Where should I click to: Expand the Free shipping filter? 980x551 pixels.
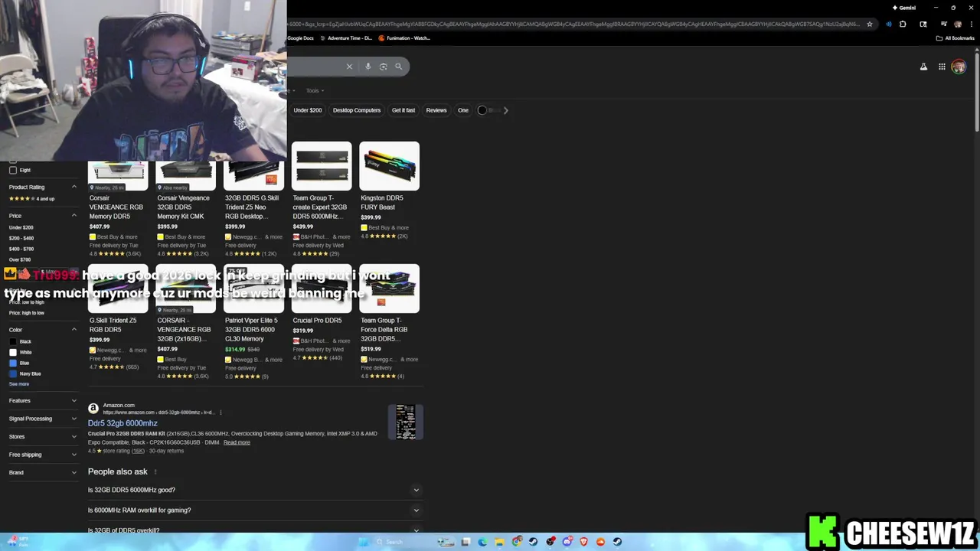click(x=43, y=455)
